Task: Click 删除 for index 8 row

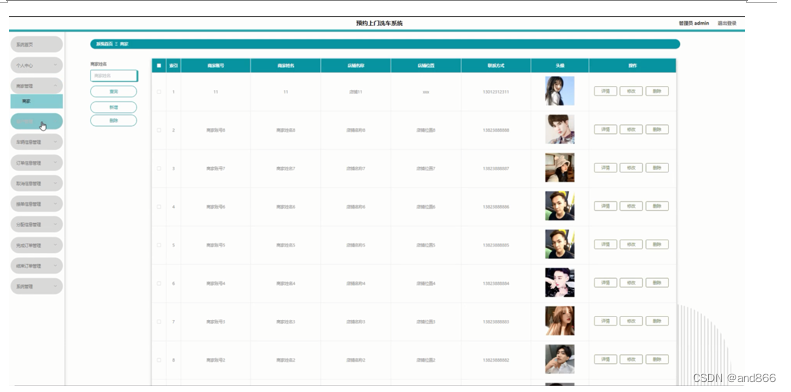Action: pos(657,360)
